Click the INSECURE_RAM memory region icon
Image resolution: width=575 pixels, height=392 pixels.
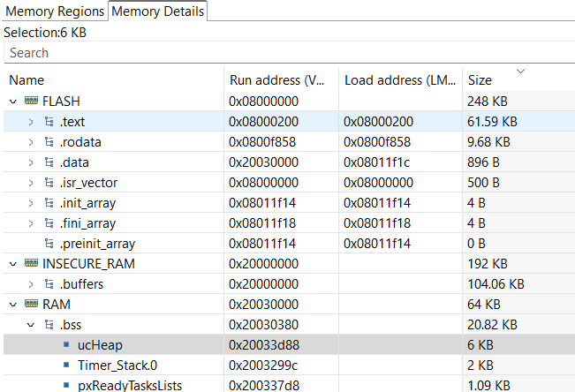32,264
